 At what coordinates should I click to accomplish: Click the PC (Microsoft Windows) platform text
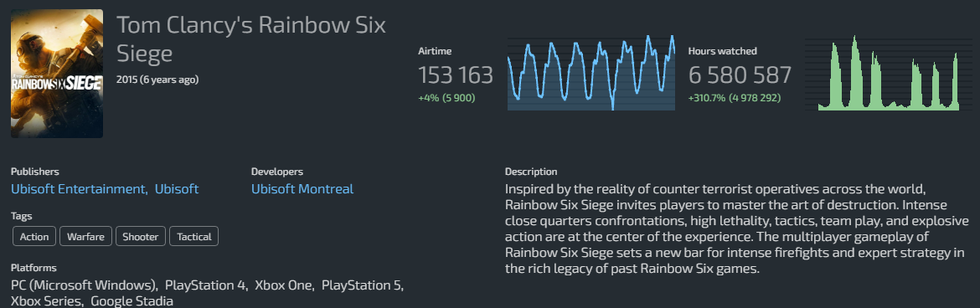[x=85, y=285]
